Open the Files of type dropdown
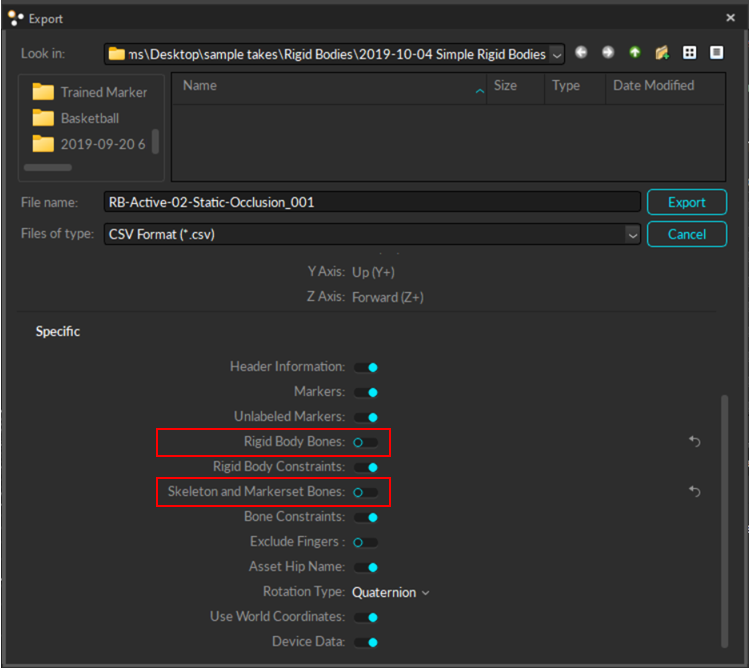 coord(632,234)
